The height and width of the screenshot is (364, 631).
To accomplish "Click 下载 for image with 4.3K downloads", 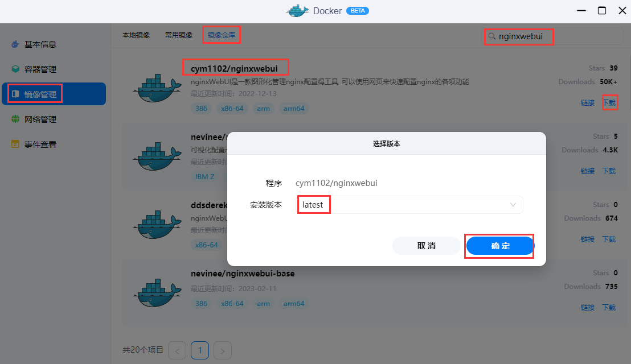I will pyautogui.click(x=609, y=171).
